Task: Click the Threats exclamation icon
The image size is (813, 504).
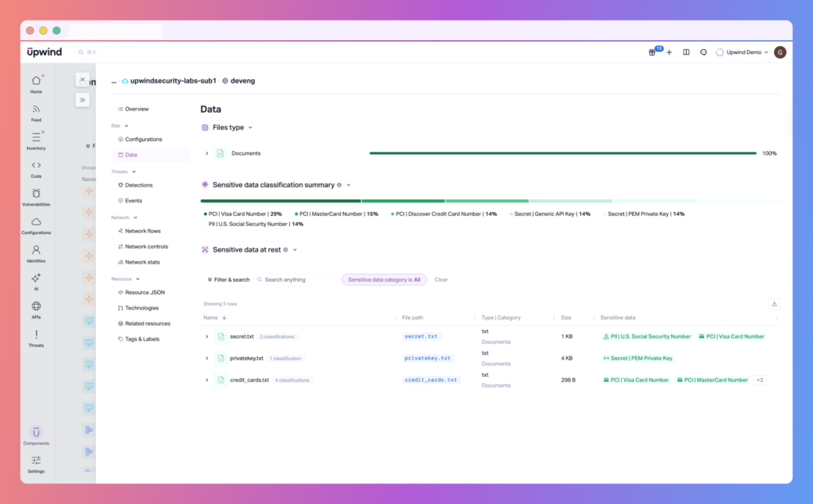Action: pyautogui.click(x=36, y=335)
